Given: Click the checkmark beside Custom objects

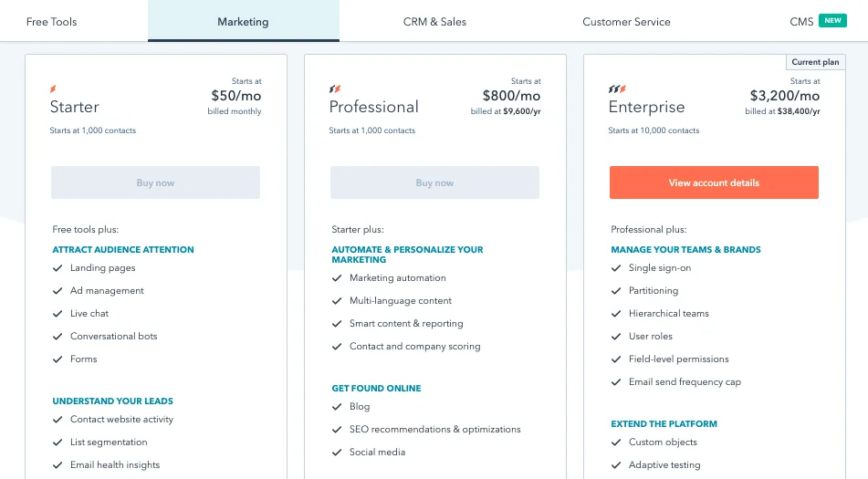Looking at the screenshot, I should (616, 442).
